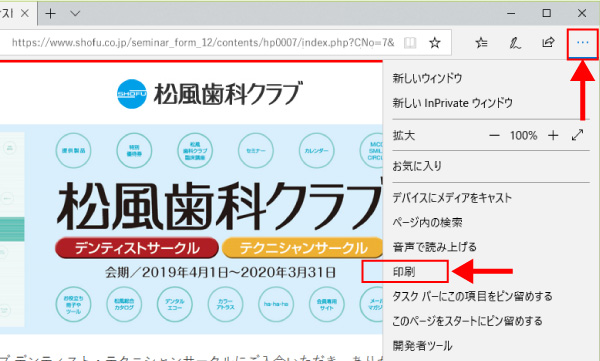Click the カレンダー circle icon
600x361 pixels.
[x=316, y=150]
